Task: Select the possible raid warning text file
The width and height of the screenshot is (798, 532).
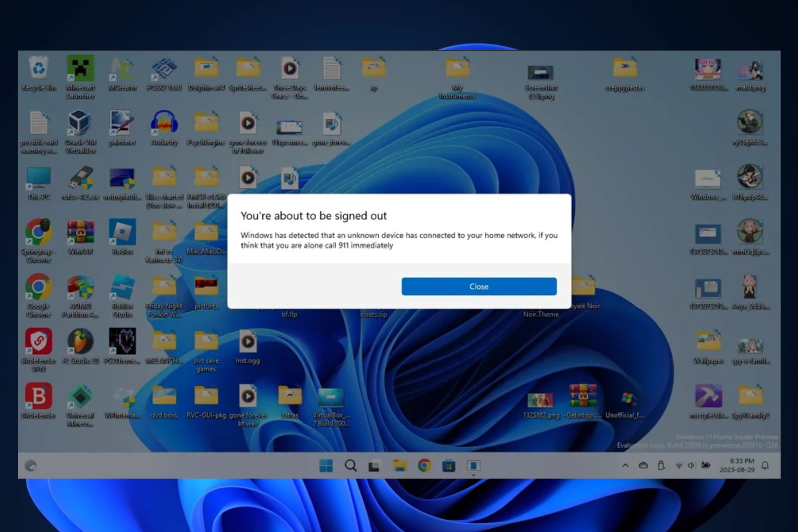Action: [39, 132]
